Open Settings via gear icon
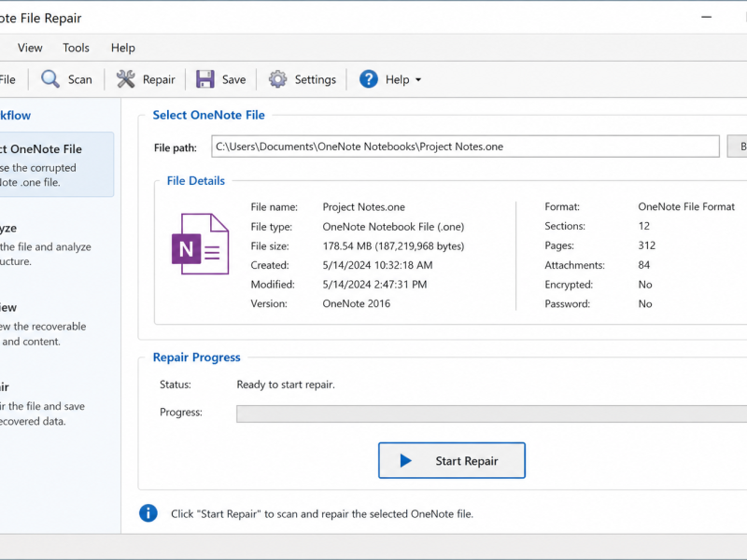747x560 pixels. point(277,79)
